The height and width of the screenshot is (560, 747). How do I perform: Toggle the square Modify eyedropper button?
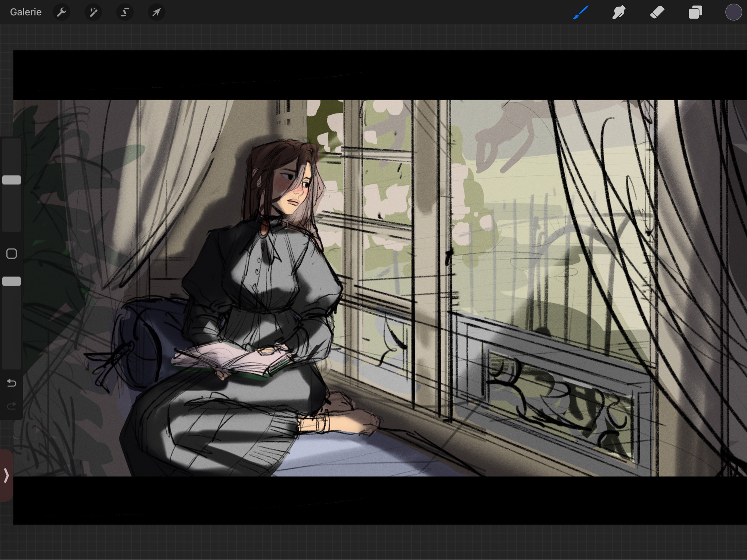[x=12, y=254]
